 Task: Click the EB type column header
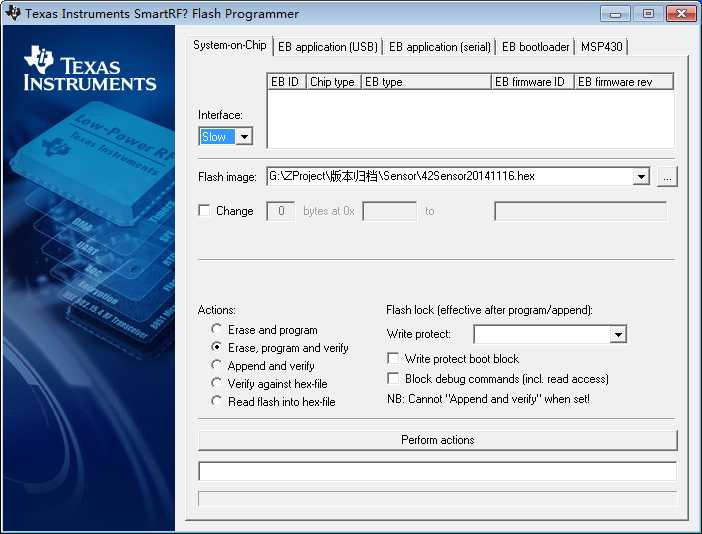[x=426, y=82]
